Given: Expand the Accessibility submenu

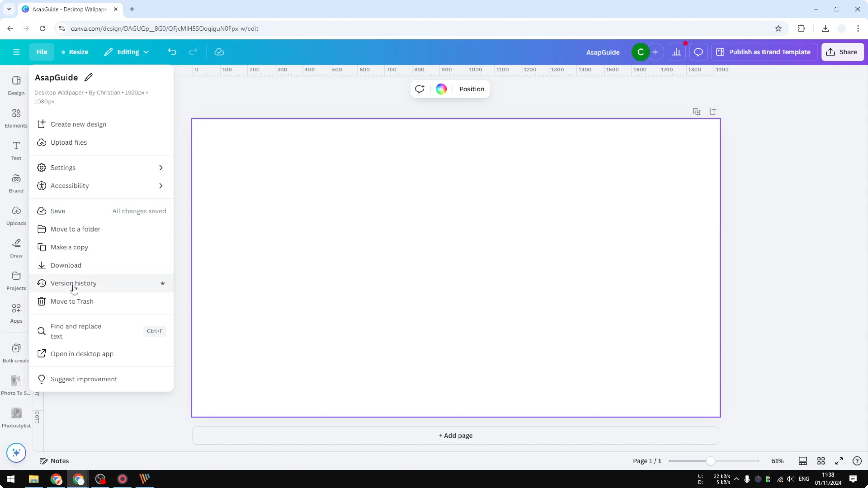Looking at the screenshot, I should pyautogui.click(x=100, y=186).
